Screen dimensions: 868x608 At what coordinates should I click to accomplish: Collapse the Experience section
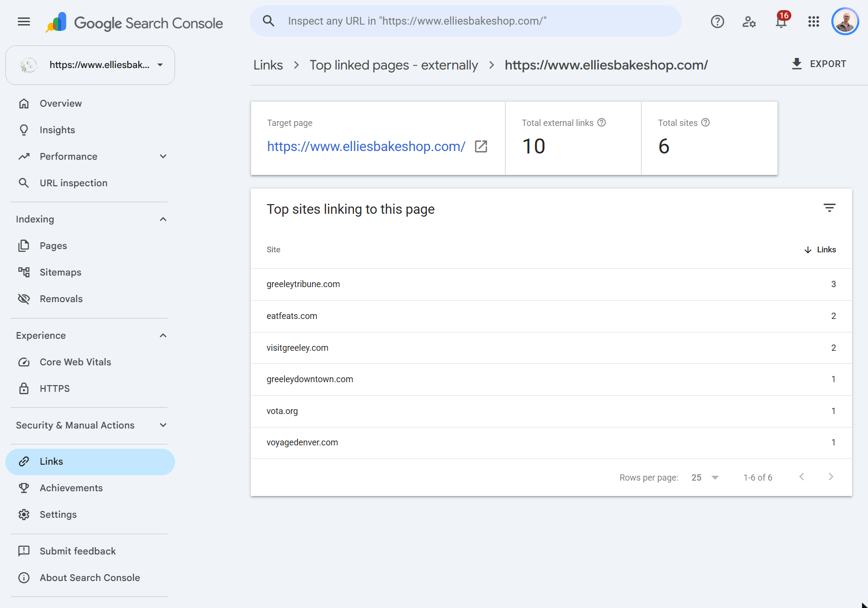(163, 335)
